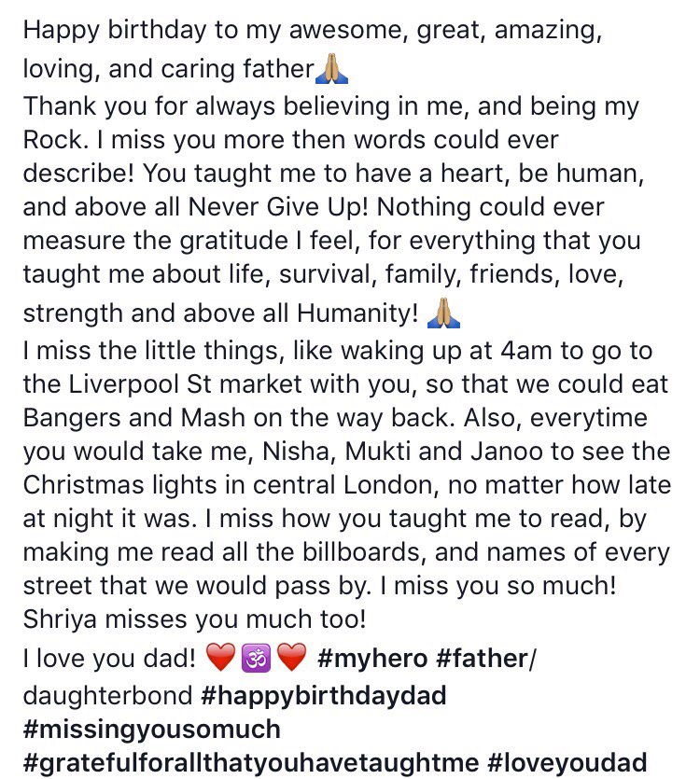The image size is (700, 779).
Task: Tap the #loveyoudad hashtag
Action: point(567,763)
